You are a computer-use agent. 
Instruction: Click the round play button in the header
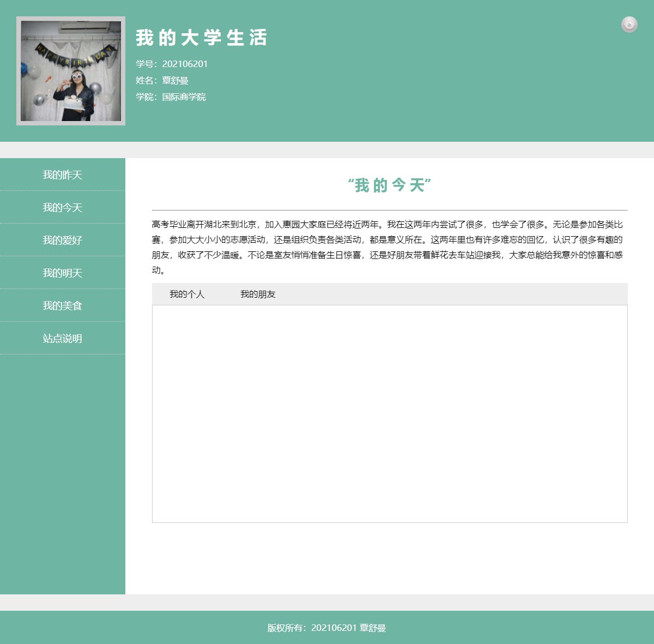pyautogui.click(x=629, y=25)
